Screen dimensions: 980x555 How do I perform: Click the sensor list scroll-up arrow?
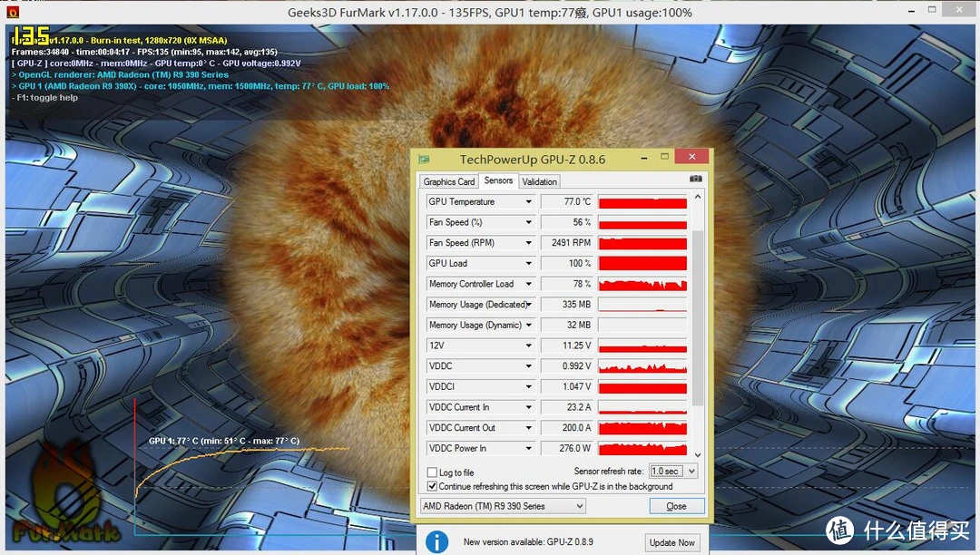698,198
